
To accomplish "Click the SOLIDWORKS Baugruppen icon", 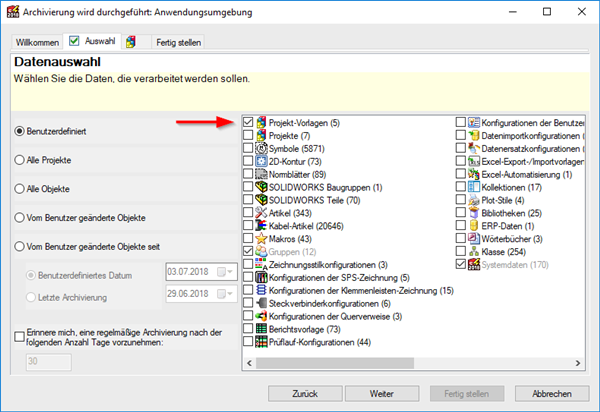I will (261, 187).
